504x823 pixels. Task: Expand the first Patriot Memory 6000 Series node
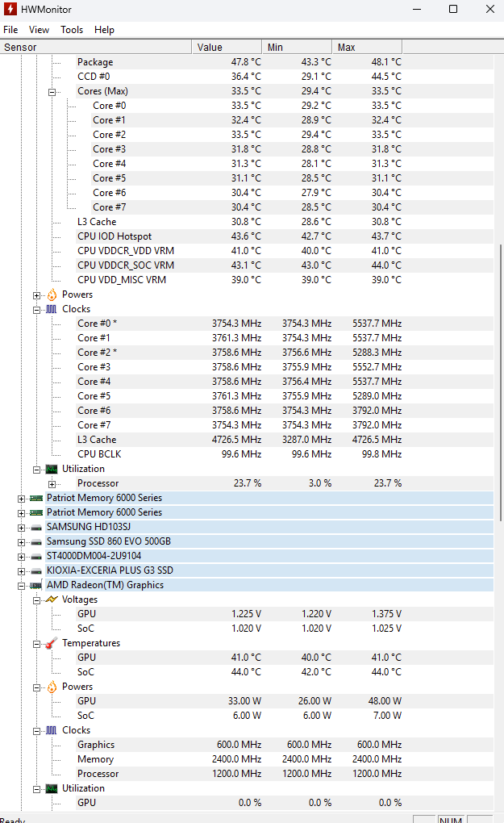click(x=21, y=499)
